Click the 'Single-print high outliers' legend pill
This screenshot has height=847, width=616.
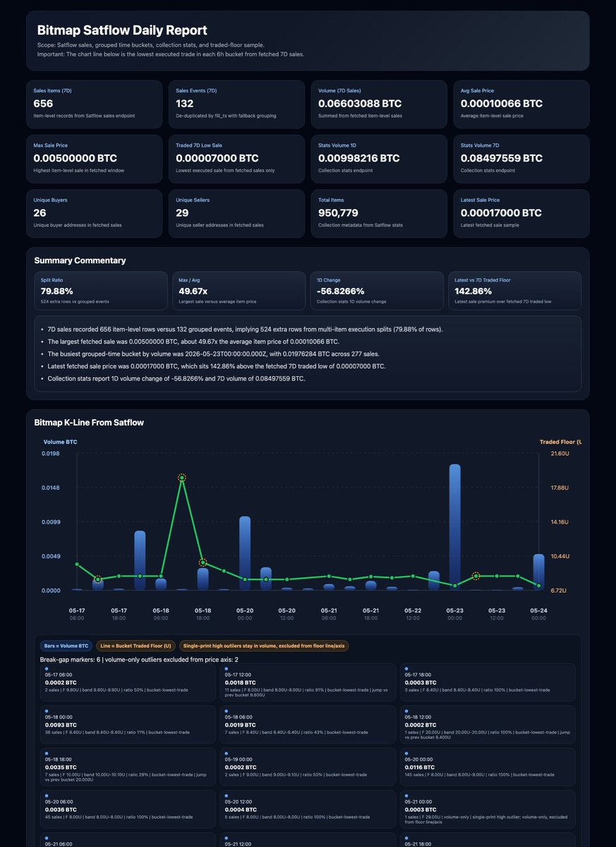pos(263,646)
